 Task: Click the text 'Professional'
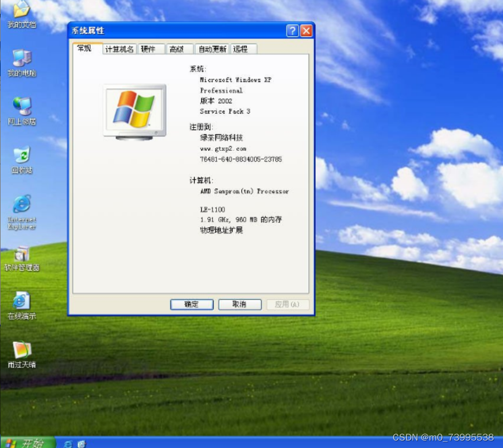pyautogui.click(x=221, y=91)
